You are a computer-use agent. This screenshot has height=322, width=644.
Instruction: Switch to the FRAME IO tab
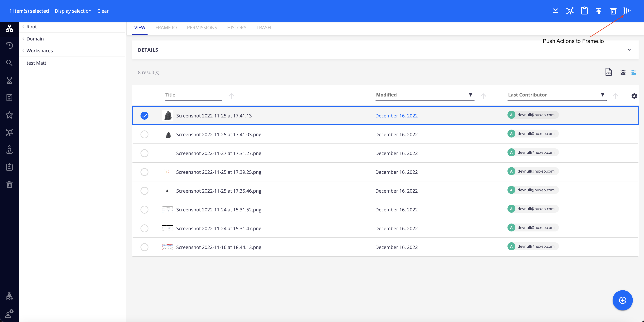pos(166,27)
